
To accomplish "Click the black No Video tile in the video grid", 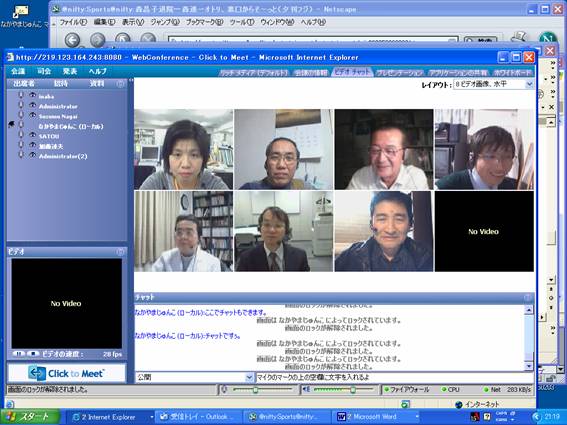I will coord(484,231).
